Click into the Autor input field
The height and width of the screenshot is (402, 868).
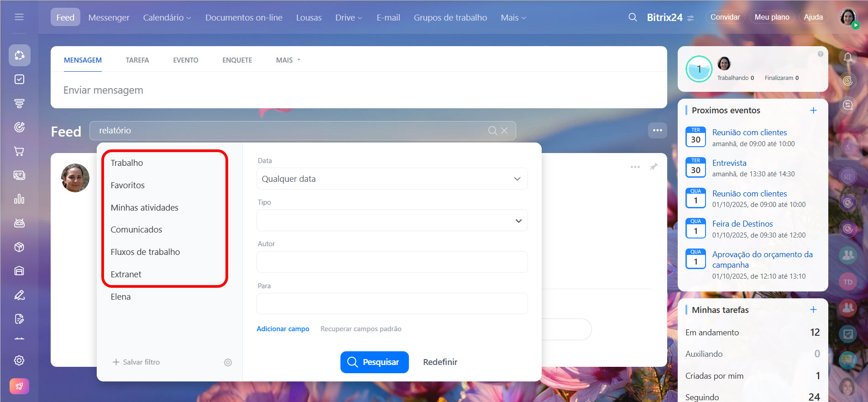click(392, 262)
